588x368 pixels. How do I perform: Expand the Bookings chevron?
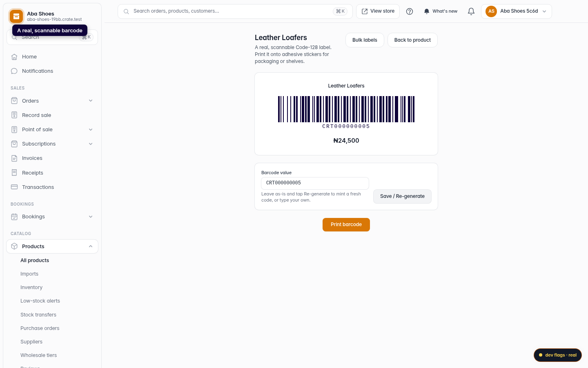[91, 217]
